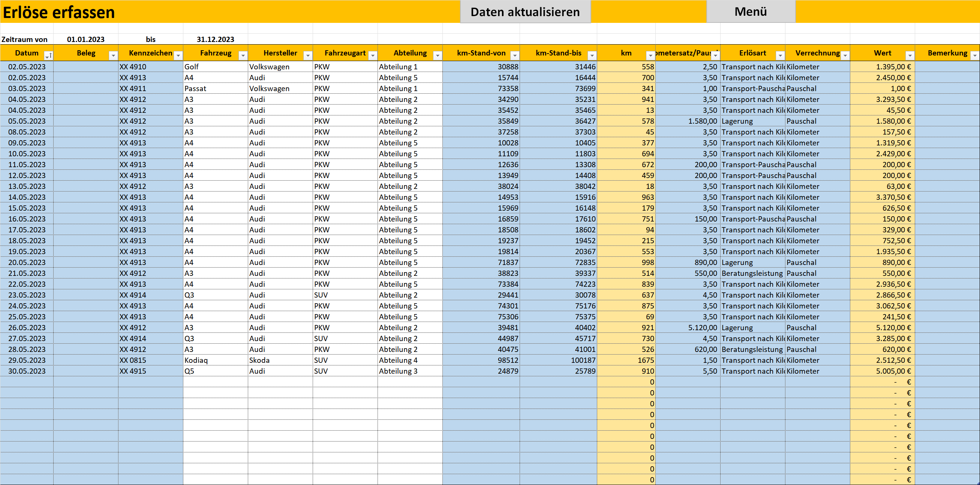Select km-Stand-bis value 100187

pyautogui.click(x=558, y=360)
